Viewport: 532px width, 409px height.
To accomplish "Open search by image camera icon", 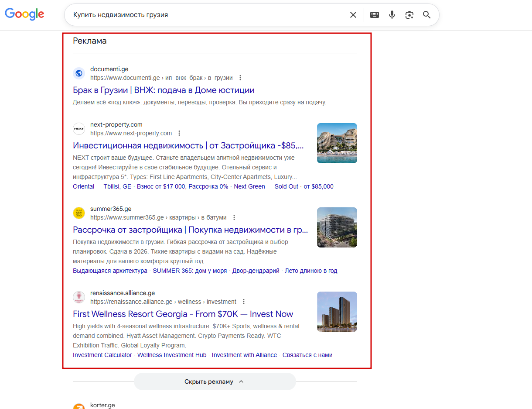I will tap(409, 15).
